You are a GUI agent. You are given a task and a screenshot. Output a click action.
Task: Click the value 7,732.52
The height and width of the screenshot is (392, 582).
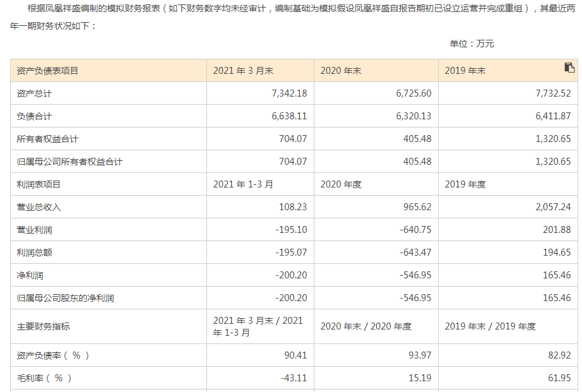pyautogui.click(x=553, y=93)
